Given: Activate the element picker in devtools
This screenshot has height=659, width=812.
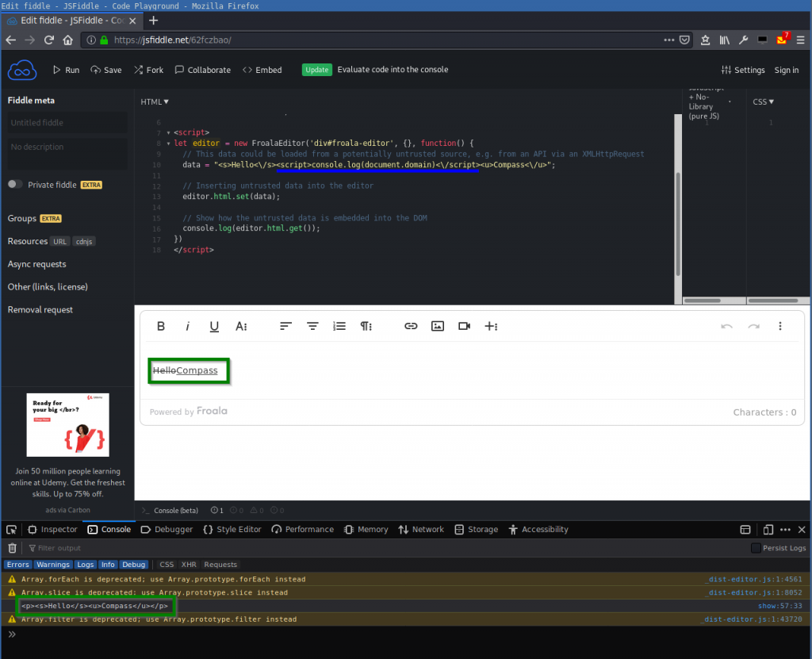Looking at the screenshot, I should click(x=11, y=530).
